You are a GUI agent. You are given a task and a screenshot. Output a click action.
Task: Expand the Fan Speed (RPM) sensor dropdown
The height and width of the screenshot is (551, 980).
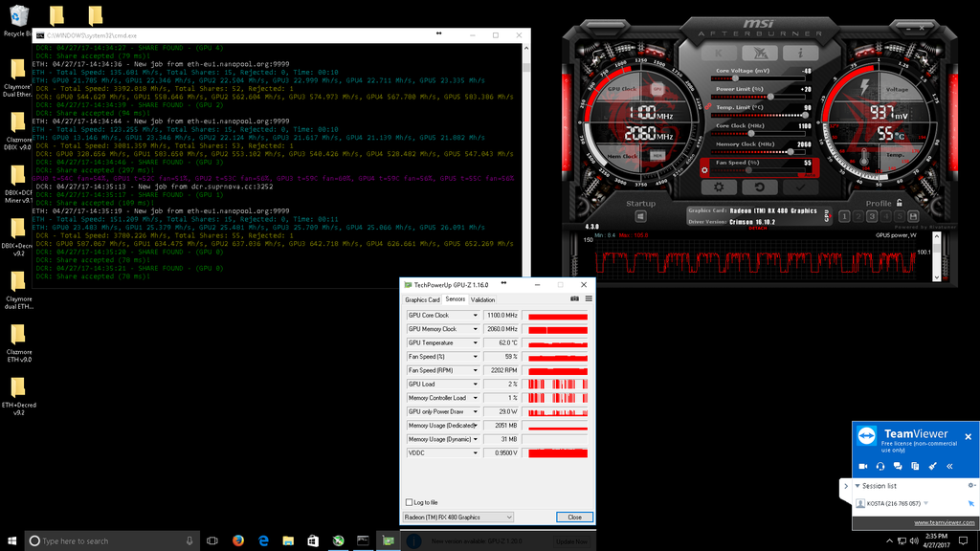click(x=475, y=370)
